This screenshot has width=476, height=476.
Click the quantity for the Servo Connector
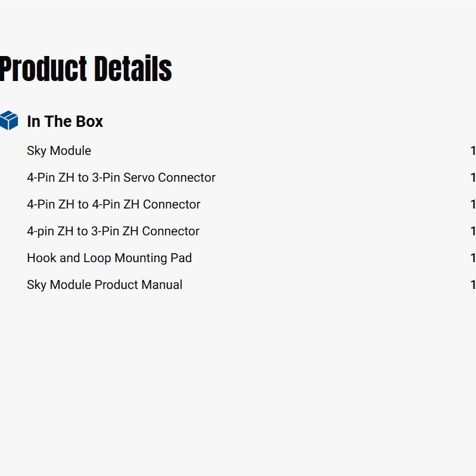click(473, 178)
